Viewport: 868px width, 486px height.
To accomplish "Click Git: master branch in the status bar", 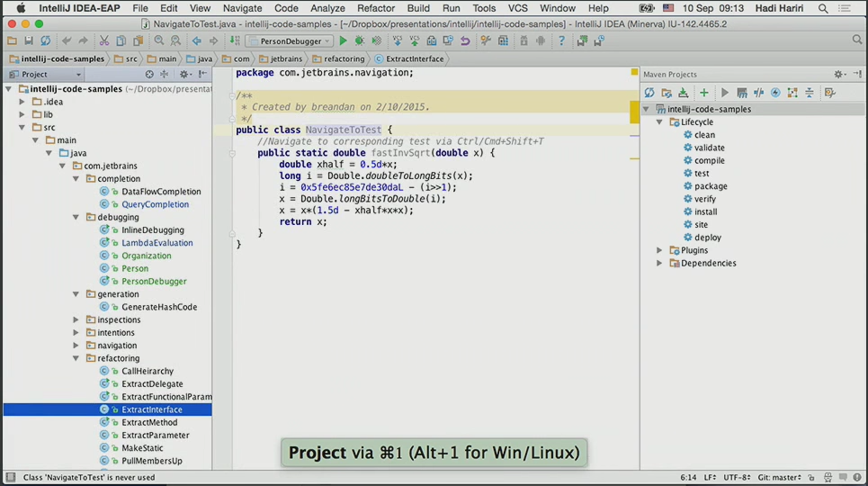I will pos(779,477).
